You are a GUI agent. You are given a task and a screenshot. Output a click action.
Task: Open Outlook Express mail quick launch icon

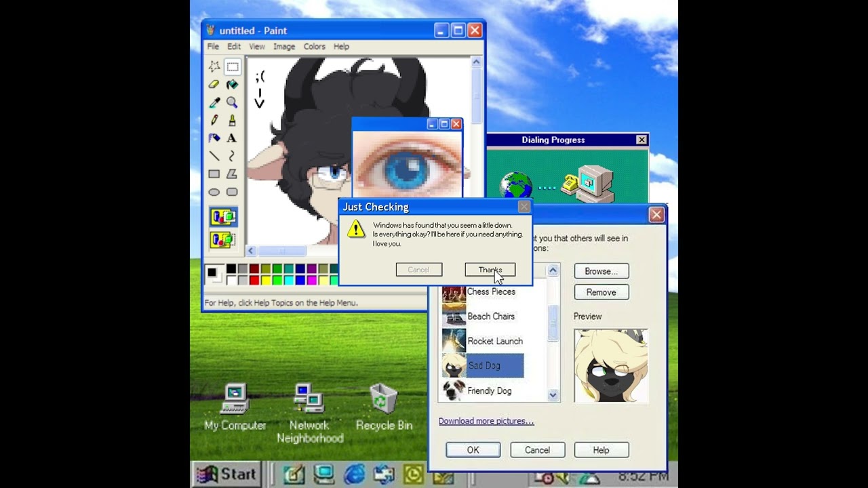click(384, 474)
